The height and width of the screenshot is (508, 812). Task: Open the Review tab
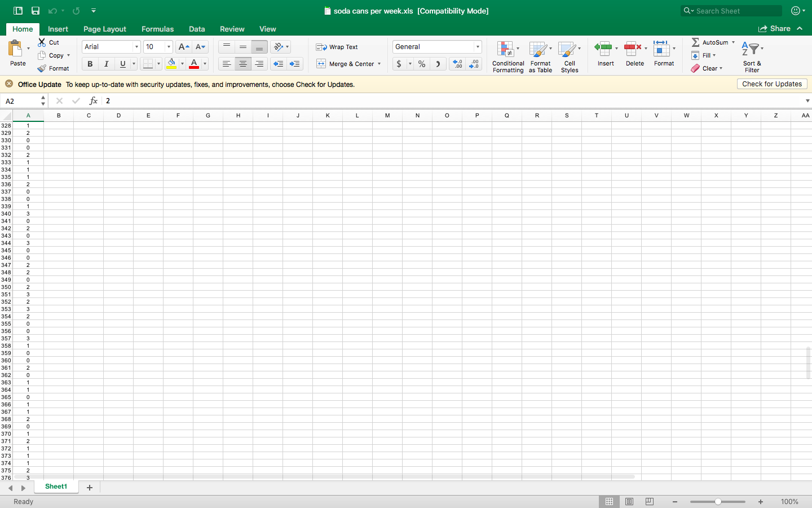(x=232, y=29)
